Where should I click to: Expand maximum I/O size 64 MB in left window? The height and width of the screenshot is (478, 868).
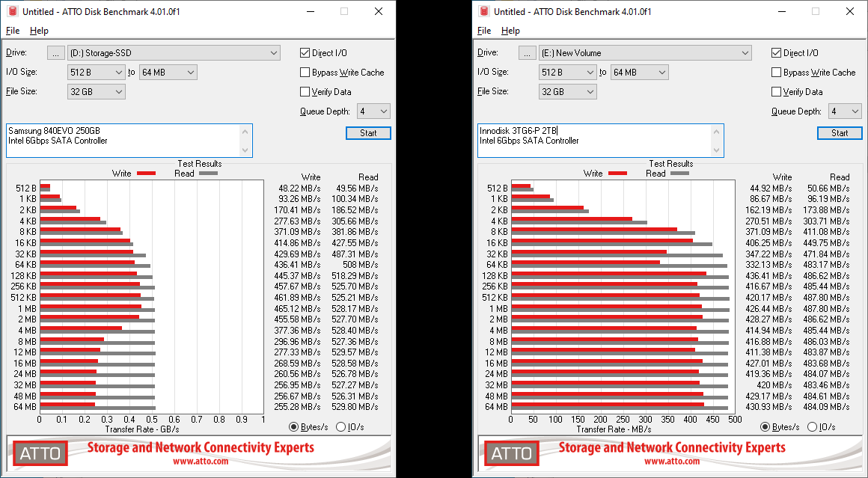(x=168, y=73)
